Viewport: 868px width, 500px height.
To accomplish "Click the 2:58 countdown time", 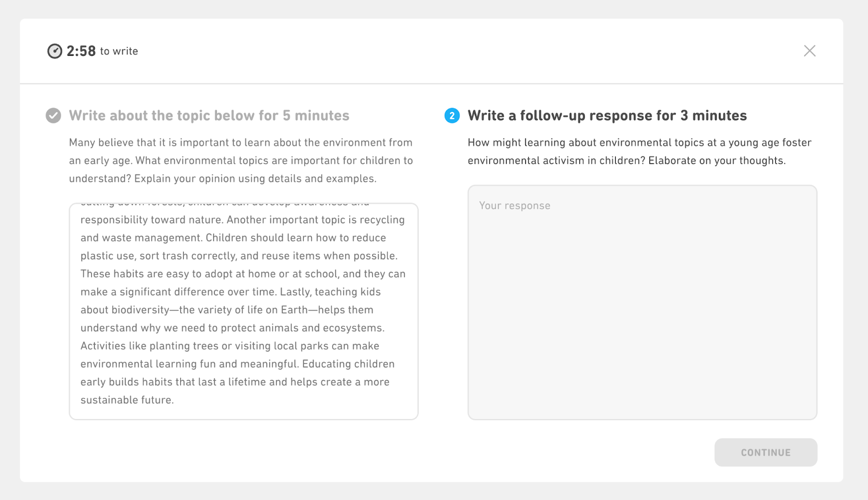I will pyautogui.click(x=81, y=51).
